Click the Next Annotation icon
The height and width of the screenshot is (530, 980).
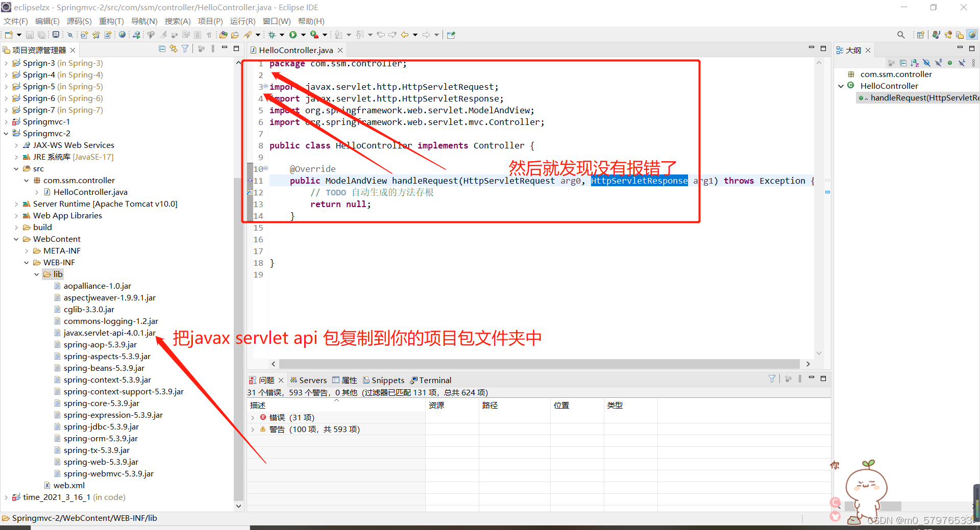click(338, 35)
